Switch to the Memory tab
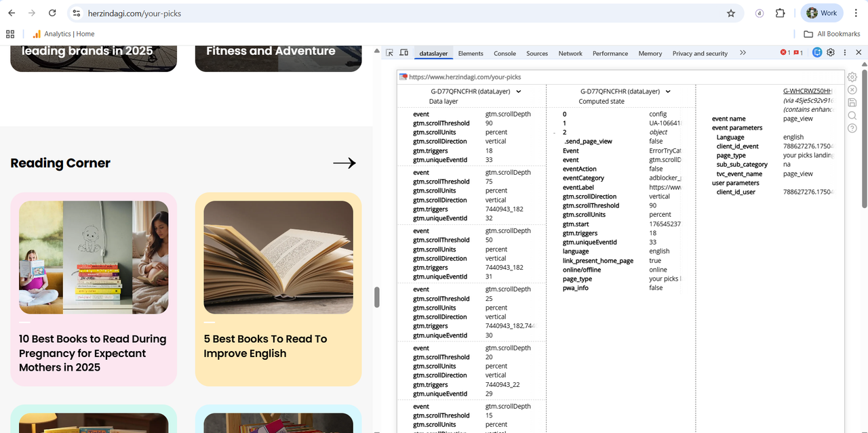 point(650,54)
